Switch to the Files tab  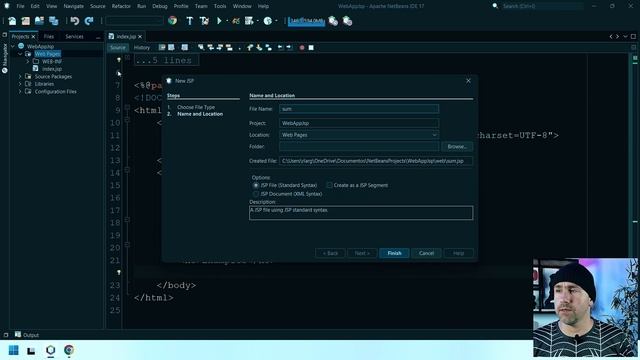(x=49, y=37)
